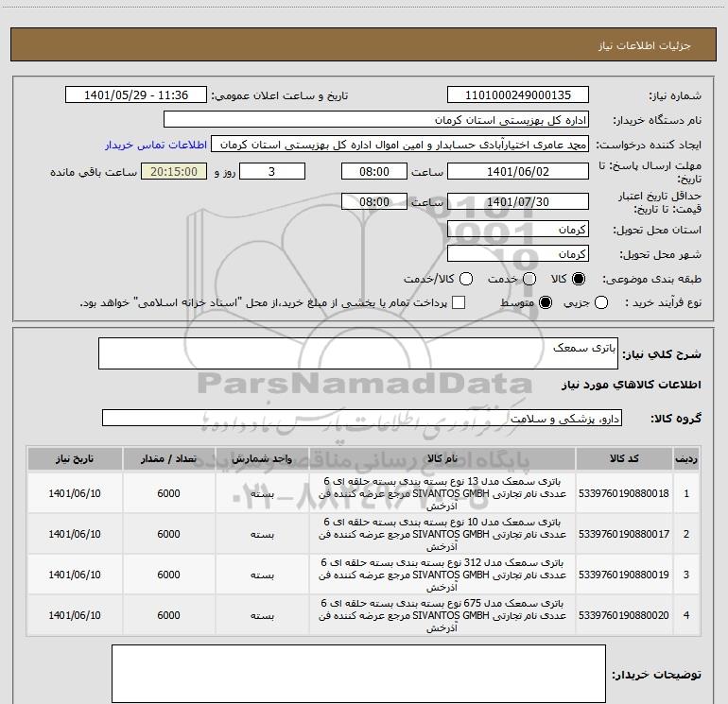Select product code 5339760190880018
This screenshot has width=728, height=704.
[624, 493]
